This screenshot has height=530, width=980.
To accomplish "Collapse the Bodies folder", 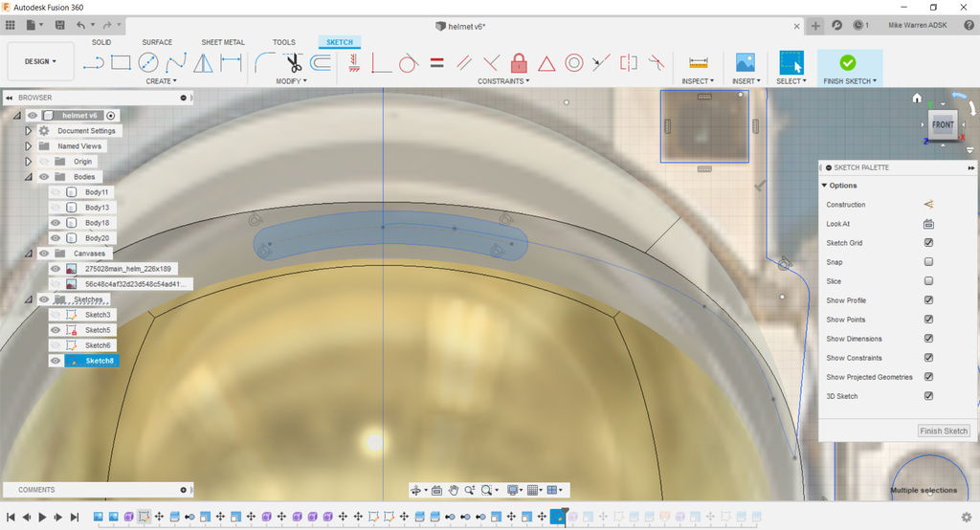I will pos(28,177).
